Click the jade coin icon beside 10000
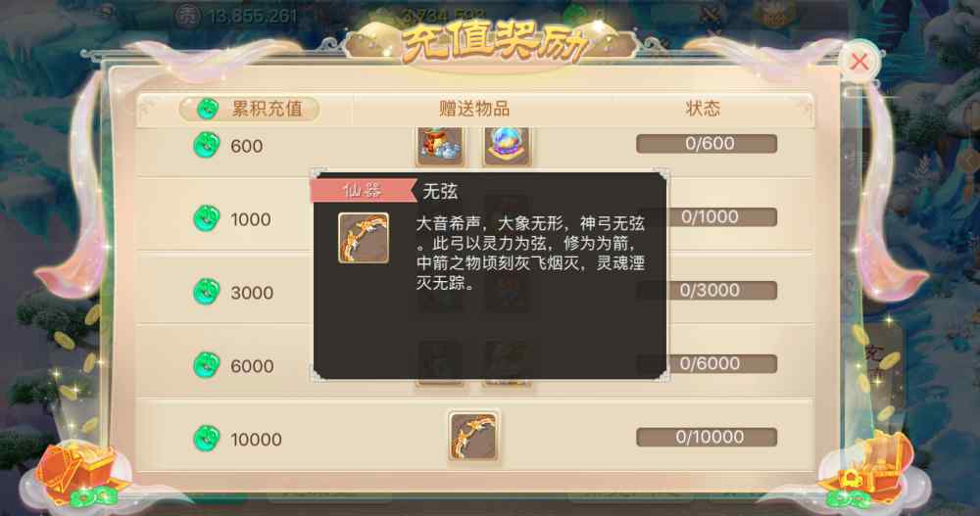This screenshot has width=980, height=516. click(207, 438)
